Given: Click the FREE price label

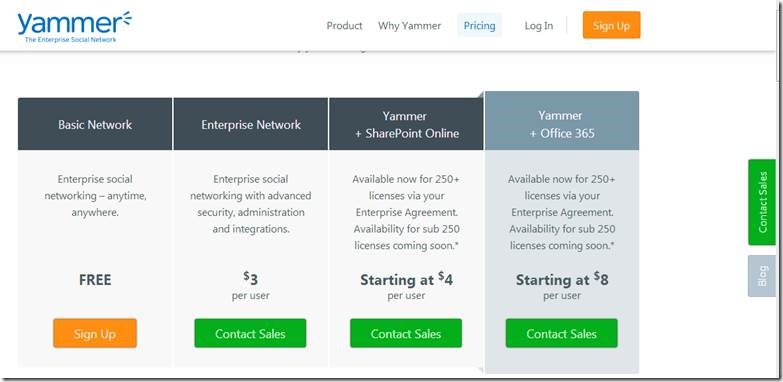Looking at the screenshot, I should point(95,280).
